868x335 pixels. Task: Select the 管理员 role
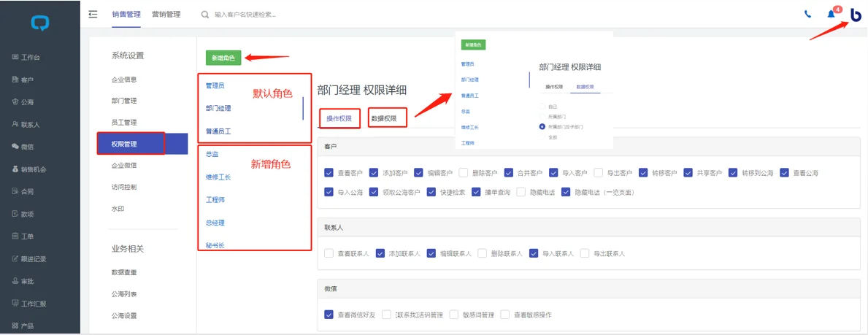[215, 85]
